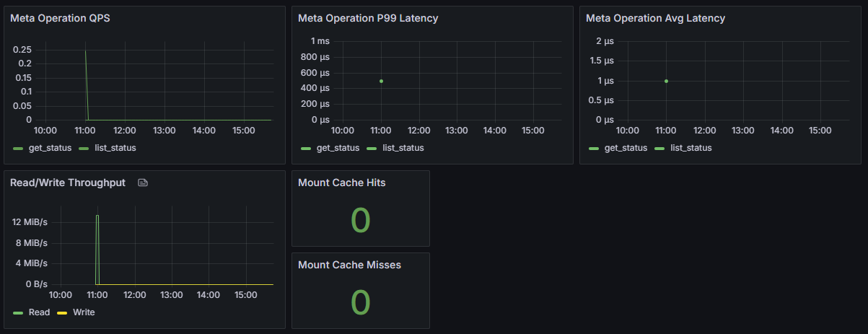Click the green Read legend color swatch
This screenshot has width=868, height=334.
(18, 312)
